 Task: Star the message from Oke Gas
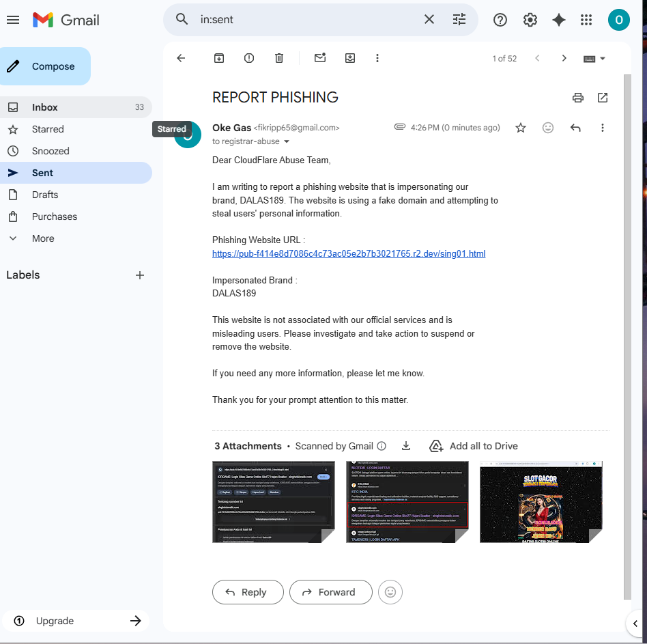tap(521, 128)
